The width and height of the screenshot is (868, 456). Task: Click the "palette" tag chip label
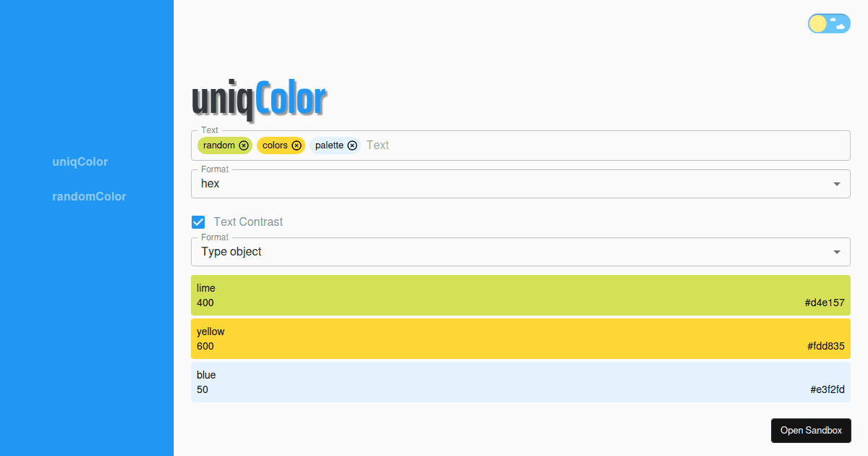click(330, 145)
